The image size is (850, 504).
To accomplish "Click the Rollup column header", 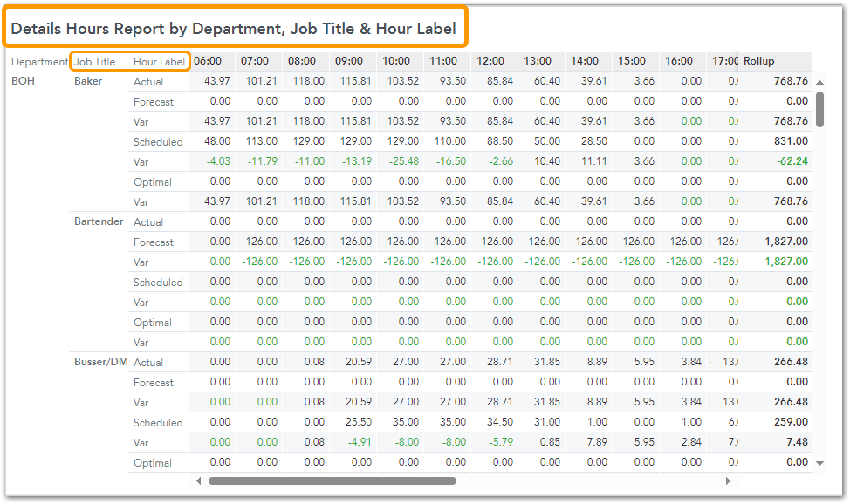I will pos(758,61).
